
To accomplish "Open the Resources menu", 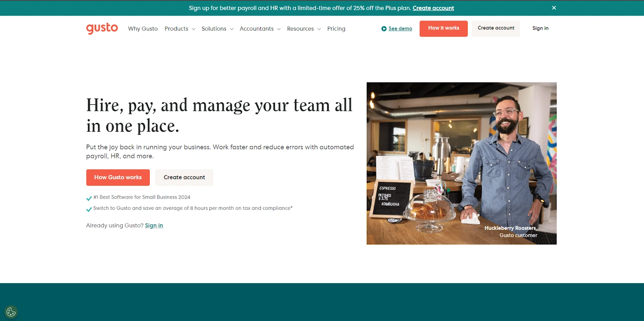I will [x=300, y=29].
